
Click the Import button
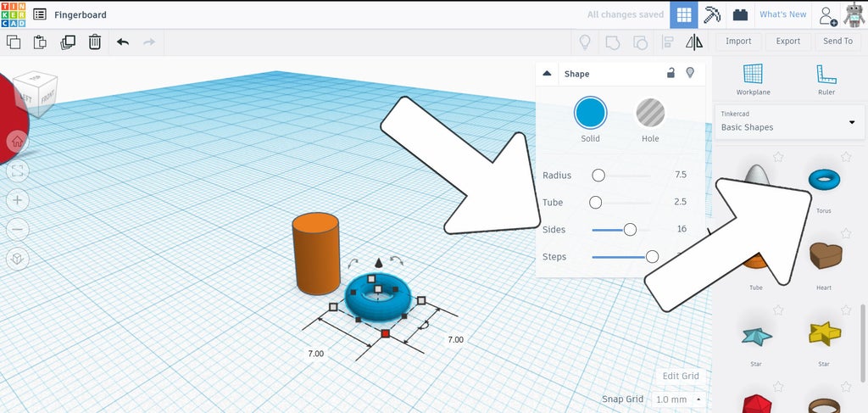click(x=738, y=42)
